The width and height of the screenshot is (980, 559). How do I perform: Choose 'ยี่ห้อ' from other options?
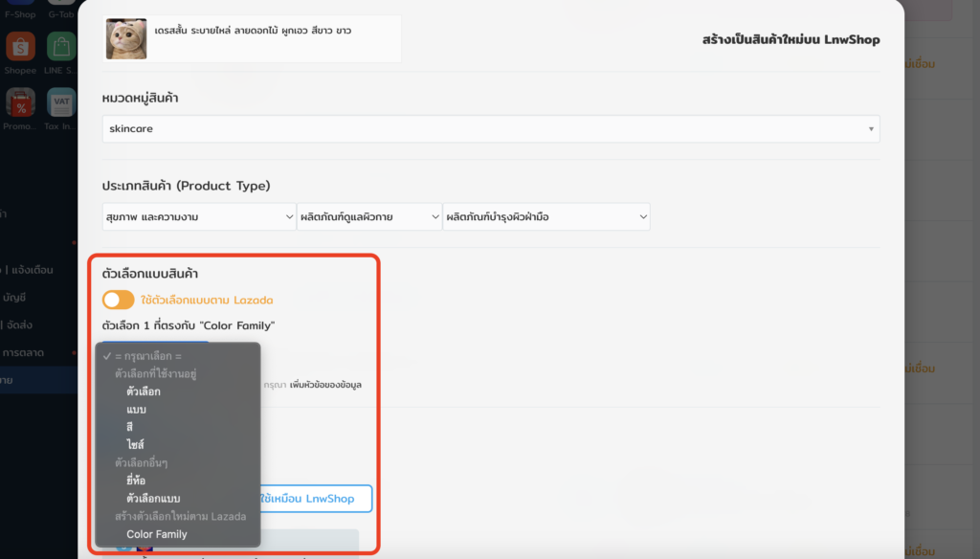click(x=136, y=481)
